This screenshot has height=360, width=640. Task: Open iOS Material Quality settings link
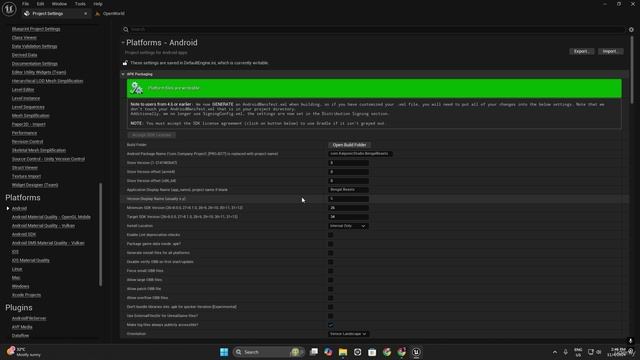point(31,260)
